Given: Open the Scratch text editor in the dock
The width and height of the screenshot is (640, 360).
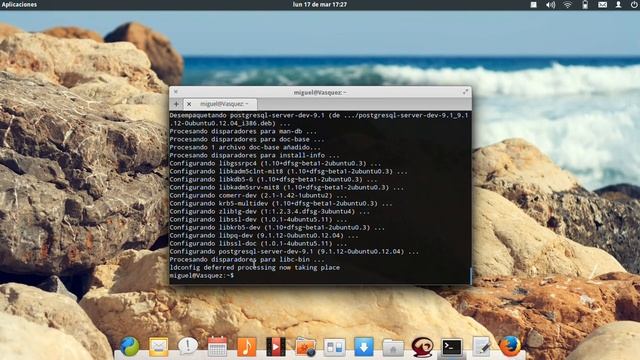Looking at the screenshot, I should click(x=482, y=347).
